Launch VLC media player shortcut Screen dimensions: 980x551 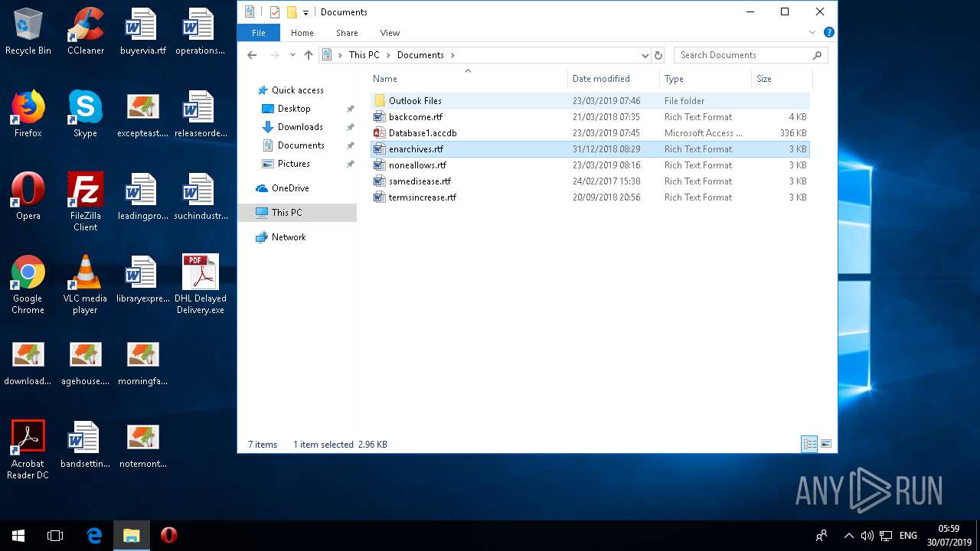tap(85, 285)
